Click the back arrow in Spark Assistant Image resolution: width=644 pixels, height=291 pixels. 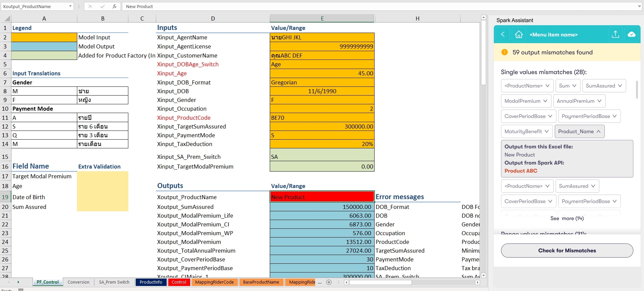pos(503,34)
